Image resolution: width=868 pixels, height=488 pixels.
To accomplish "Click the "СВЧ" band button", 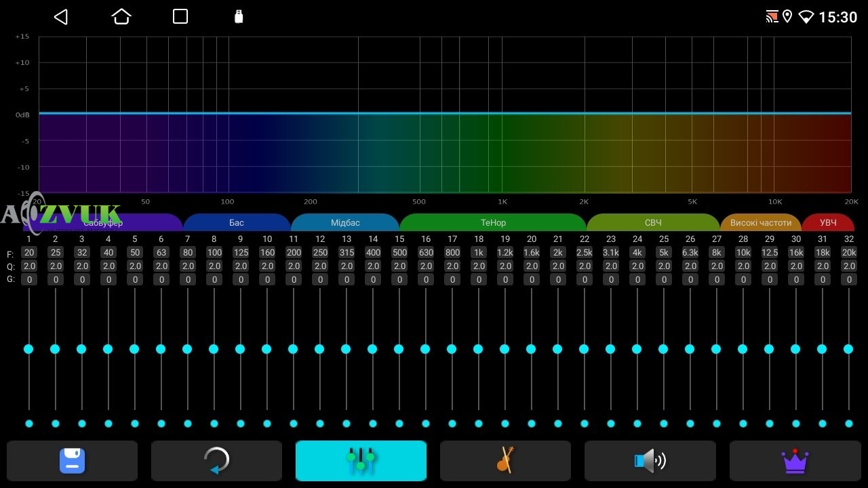I will tap(653, 222).
